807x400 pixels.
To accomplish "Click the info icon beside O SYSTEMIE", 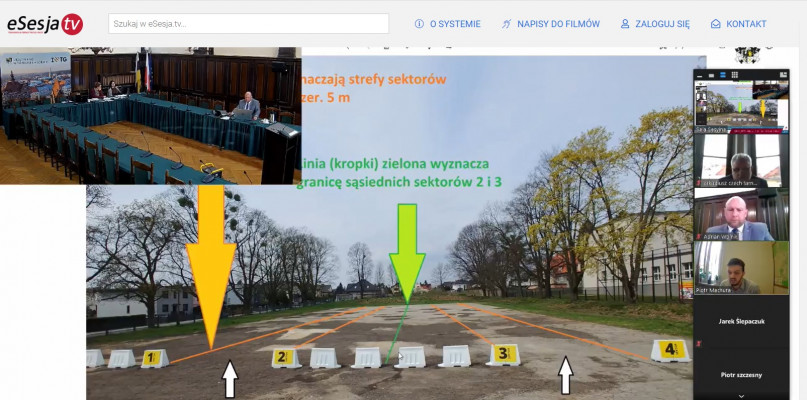I will point(419,24).
